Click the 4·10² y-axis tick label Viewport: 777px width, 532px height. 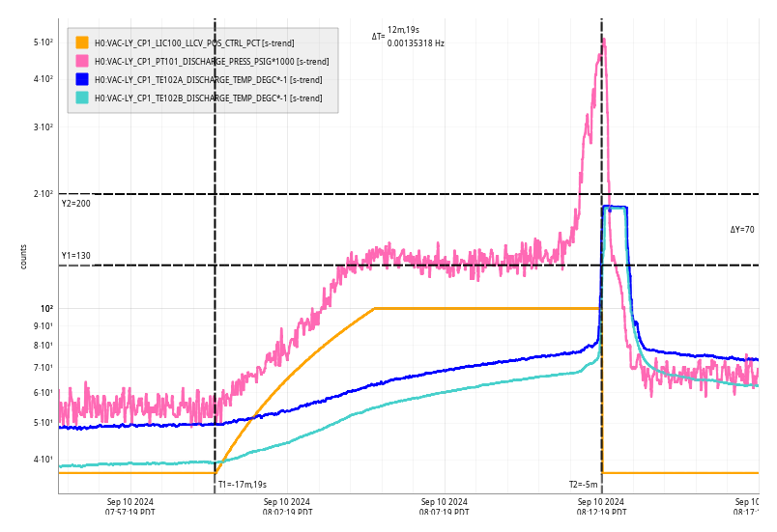click(43, 78)
